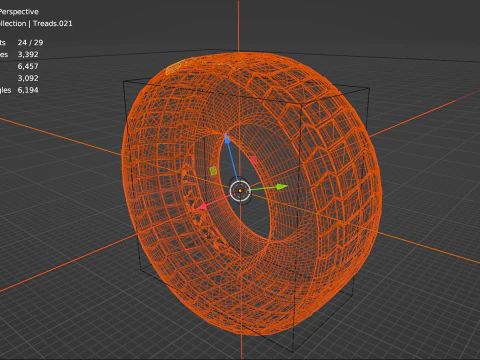Click the '24 / 29' objects count
This screenshot has height=360, width=480.
point(30,43)
